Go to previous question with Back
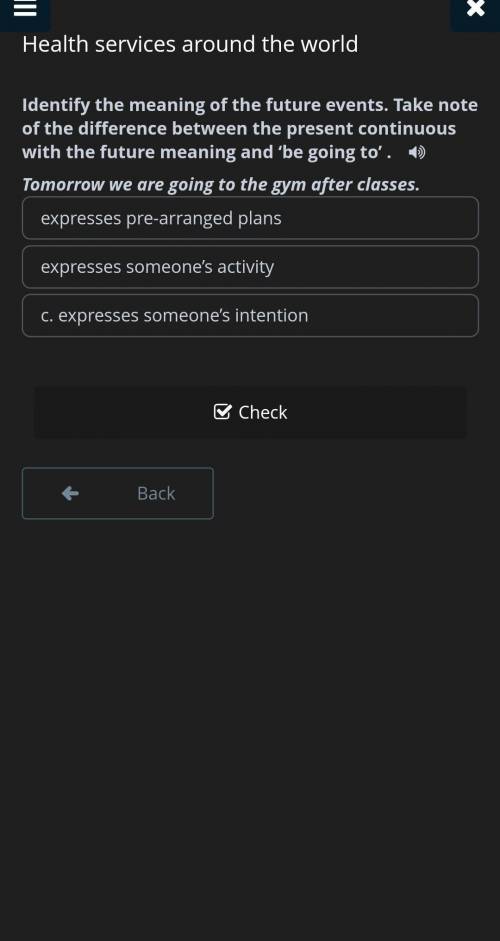This screenshot has width=500, height=941. click(118, 493)
